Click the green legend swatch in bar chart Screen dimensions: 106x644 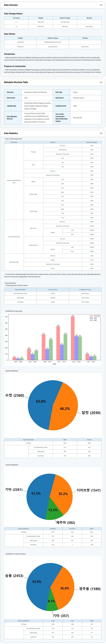coord(91,320)
